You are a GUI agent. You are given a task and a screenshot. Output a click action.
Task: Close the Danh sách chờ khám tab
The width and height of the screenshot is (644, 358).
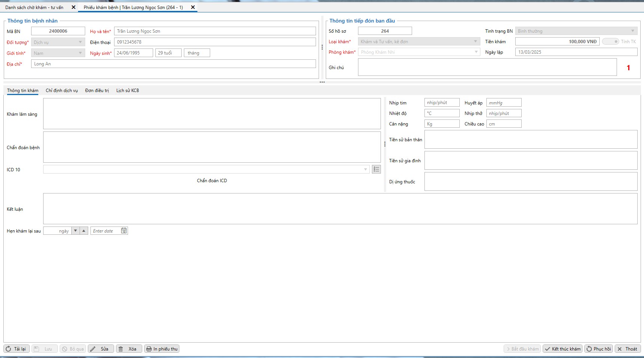click(x=74, y=7)
